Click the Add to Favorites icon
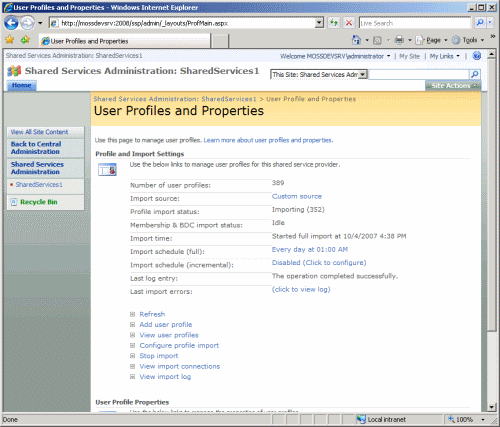500x427 pixels. (25, 40)
